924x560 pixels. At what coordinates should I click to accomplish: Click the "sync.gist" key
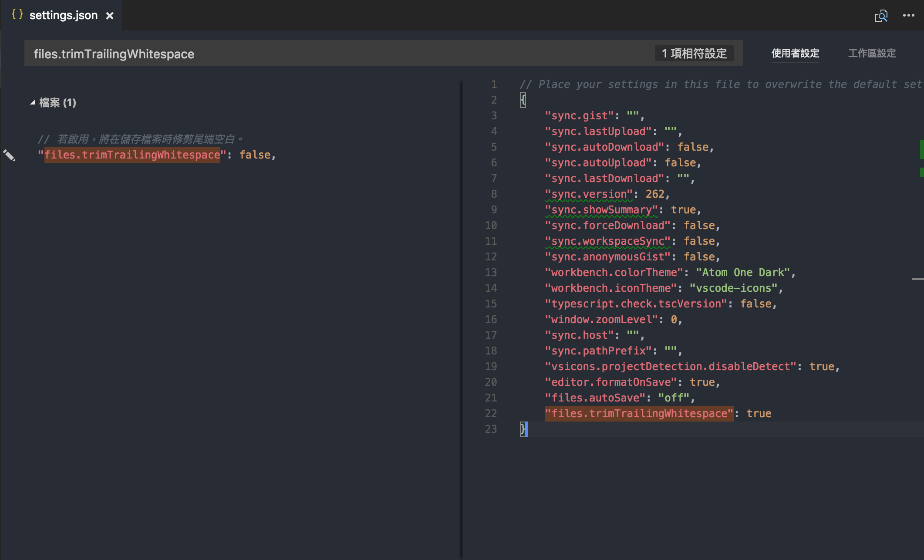click(579, 115)
